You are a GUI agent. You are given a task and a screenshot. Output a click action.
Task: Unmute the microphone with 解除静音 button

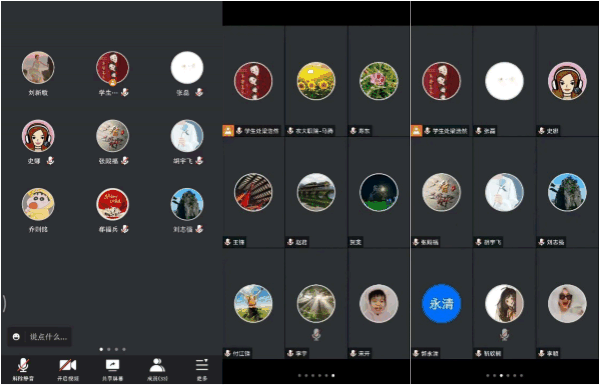coord(23,369)
